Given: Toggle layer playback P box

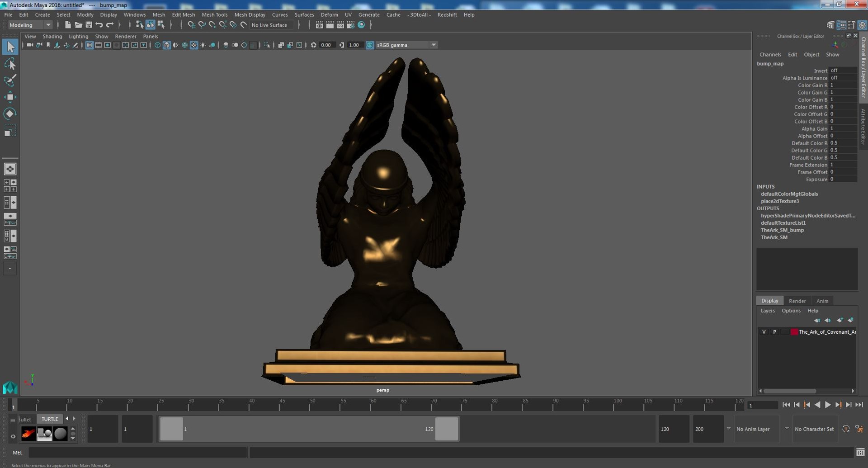Looking at the screenshot, I should (774, 332).
